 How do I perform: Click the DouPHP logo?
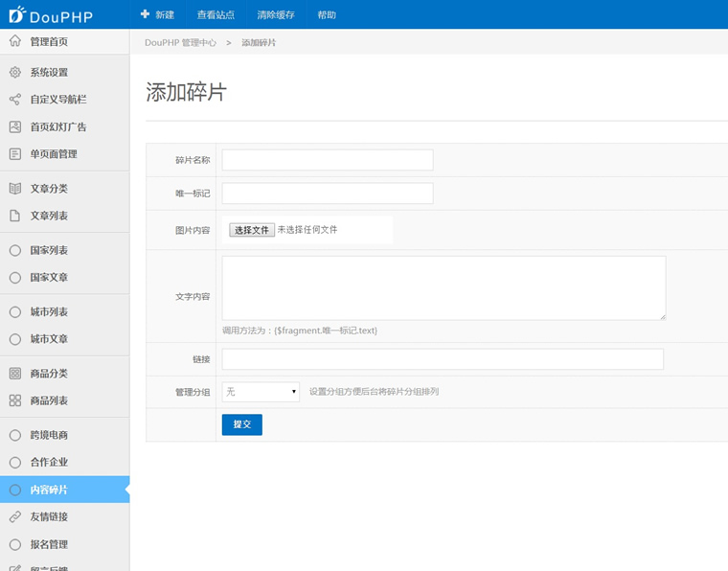pyautogui.click(x=51, y=15)
